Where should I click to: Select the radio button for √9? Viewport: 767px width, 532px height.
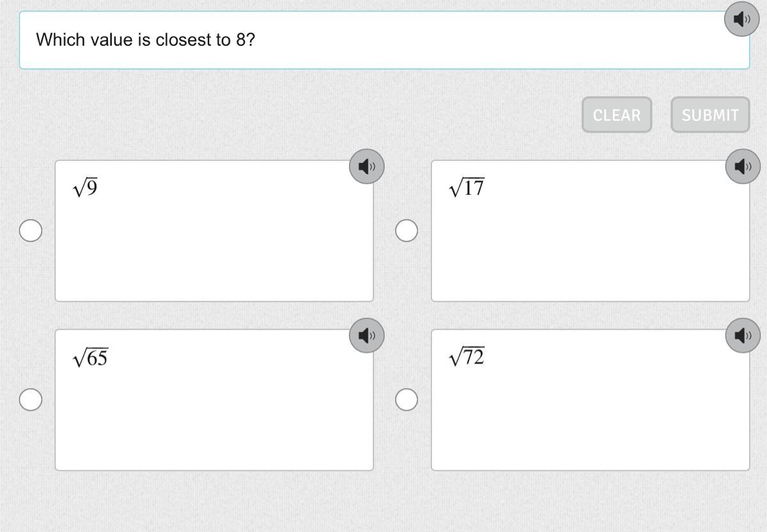pyautogui.click(x=31, y=231)
